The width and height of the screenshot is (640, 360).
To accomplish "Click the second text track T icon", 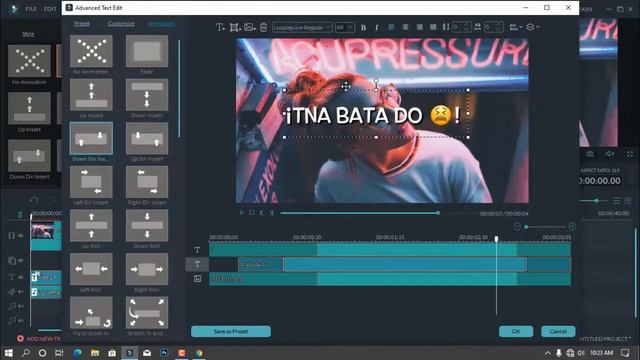I will click(x=197, y=264).
